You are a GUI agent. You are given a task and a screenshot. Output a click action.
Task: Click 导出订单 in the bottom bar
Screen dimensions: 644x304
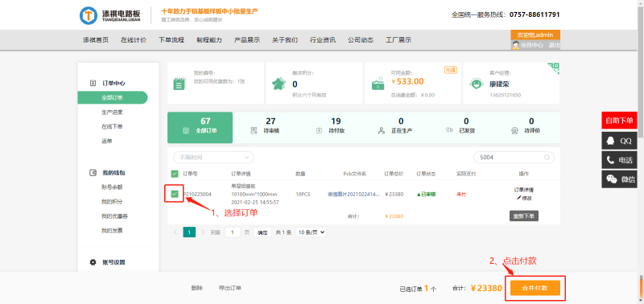pos(230,288)
